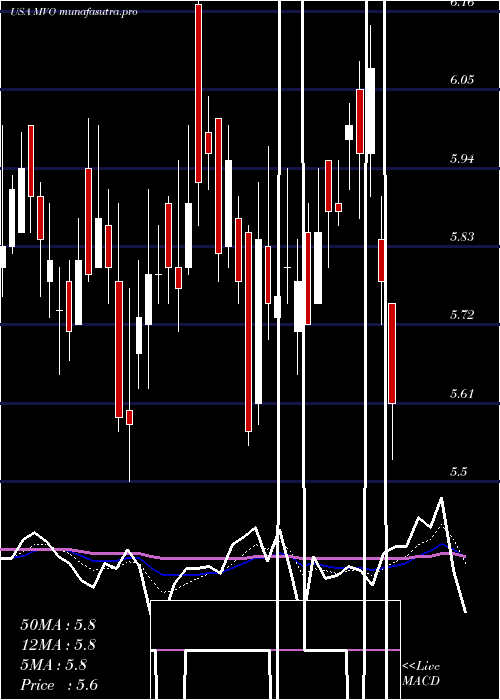Click the 5.5 price axis label

click(458, 472)
